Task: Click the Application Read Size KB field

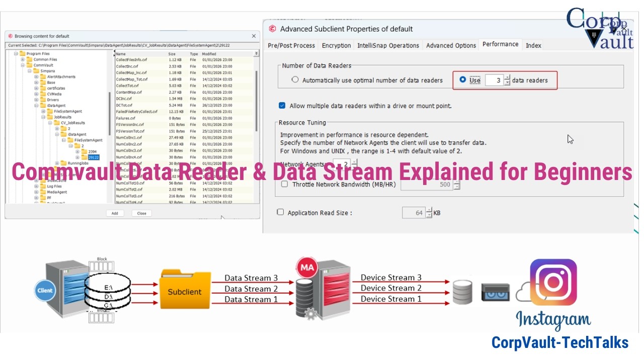Action: 414,213
